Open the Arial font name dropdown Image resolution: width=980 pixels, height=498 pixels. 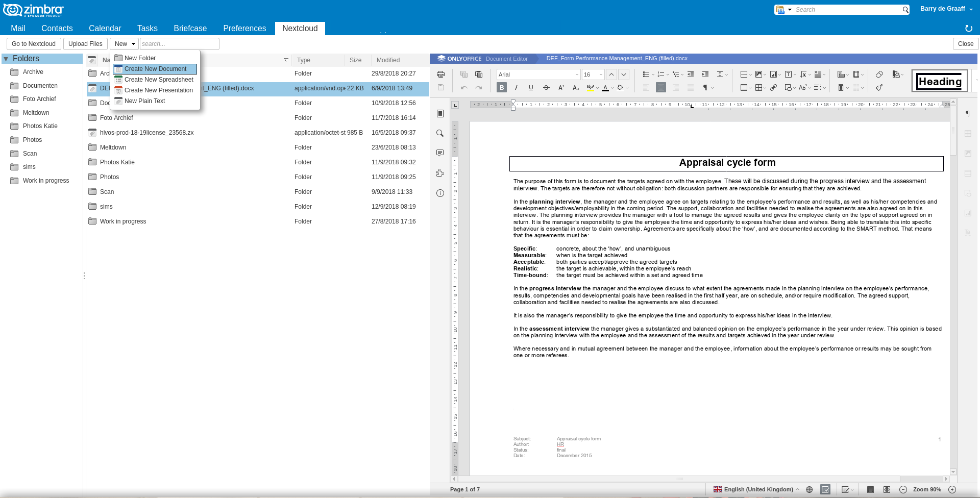click(x=577, y=74)
